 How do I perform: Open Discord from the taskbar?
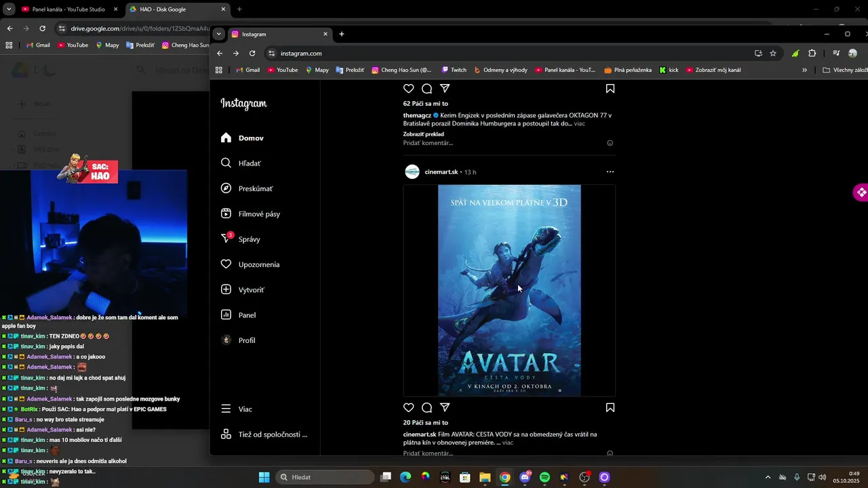point(524,477)
